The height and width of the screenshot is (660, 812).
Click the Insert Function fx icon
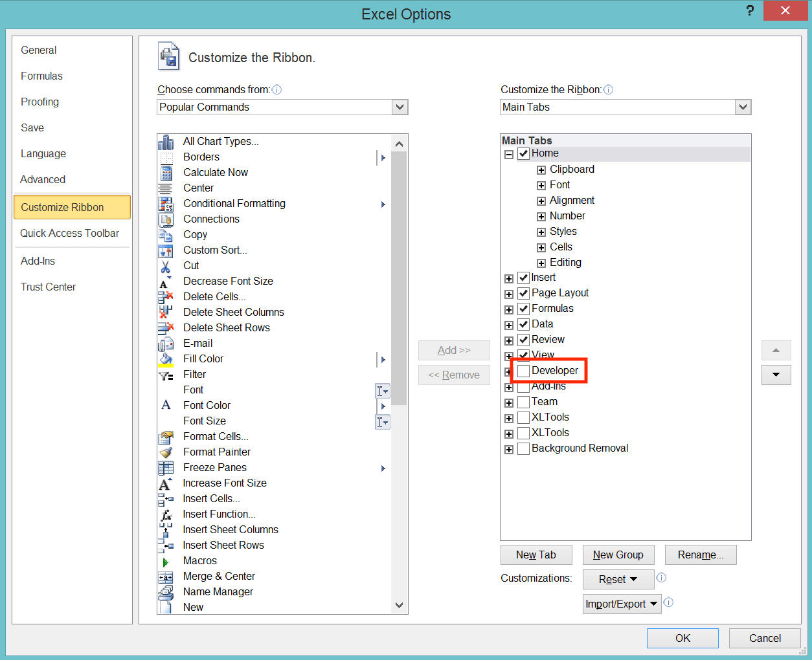tap(166, 514)
